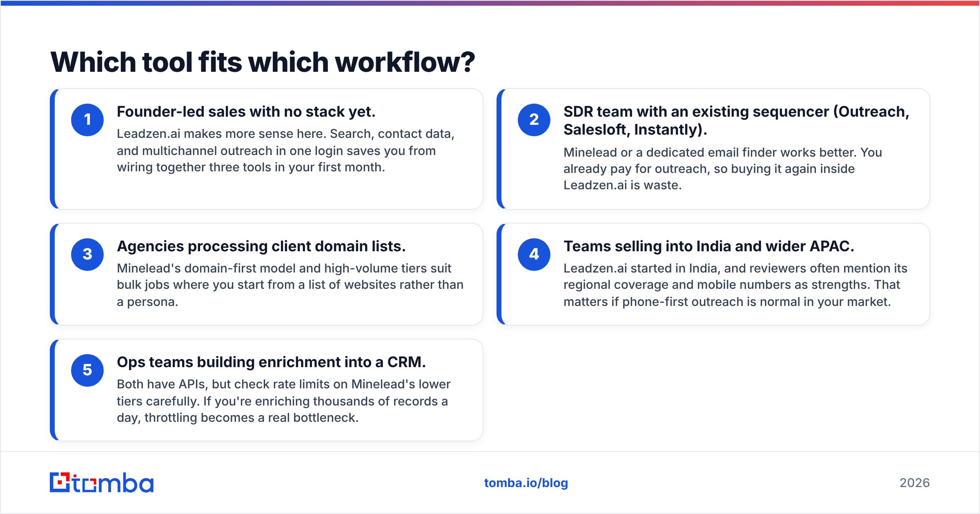Screen dimensions: 980x514
Task: Click the numbered badge 4 circle
Action: pyautogui.click(x=534, y=254)
